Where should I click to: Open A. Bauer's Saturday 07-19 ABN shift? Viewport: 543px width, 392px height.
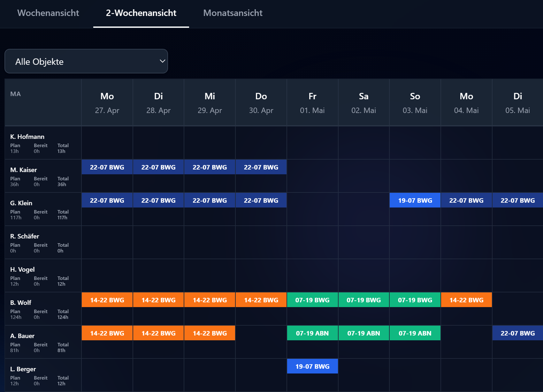(363, 333)
